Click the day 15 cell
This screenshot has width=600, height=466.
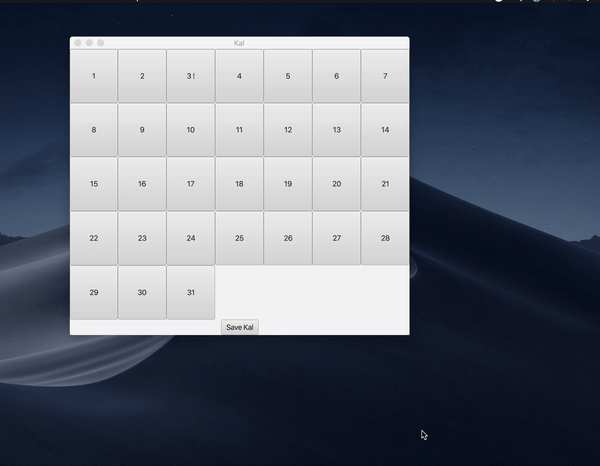click(x=94, y=184)
